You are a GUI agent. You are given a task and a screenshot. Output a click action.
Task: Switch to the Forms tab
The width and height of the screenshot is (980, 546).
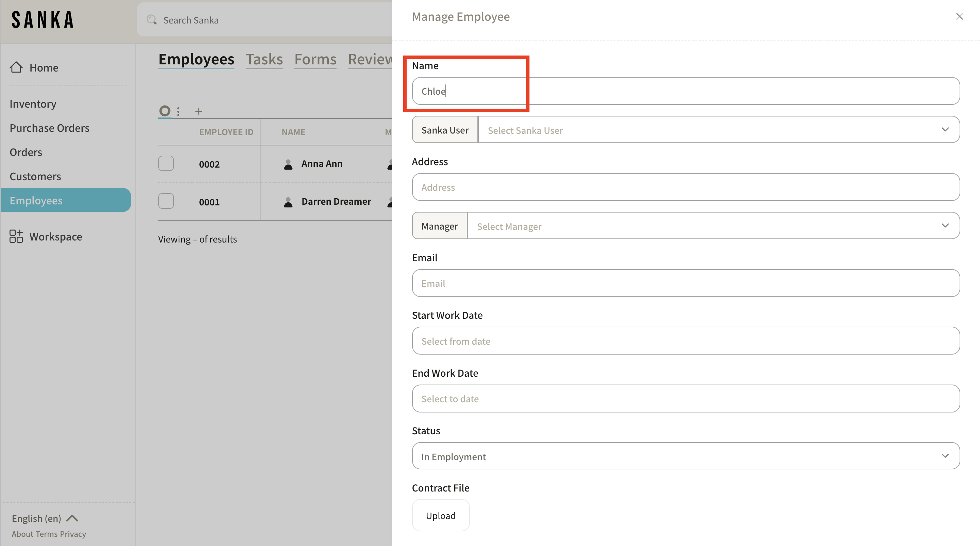coord(315,59)
